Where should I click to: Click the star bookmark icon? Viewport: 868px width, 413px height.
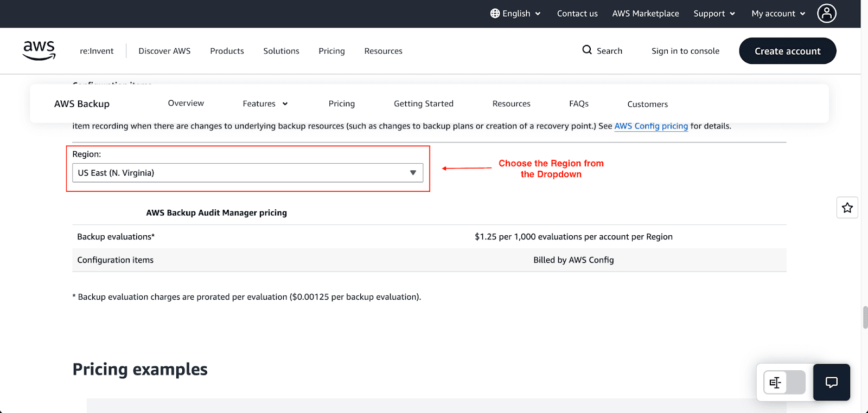coord(847,208)
